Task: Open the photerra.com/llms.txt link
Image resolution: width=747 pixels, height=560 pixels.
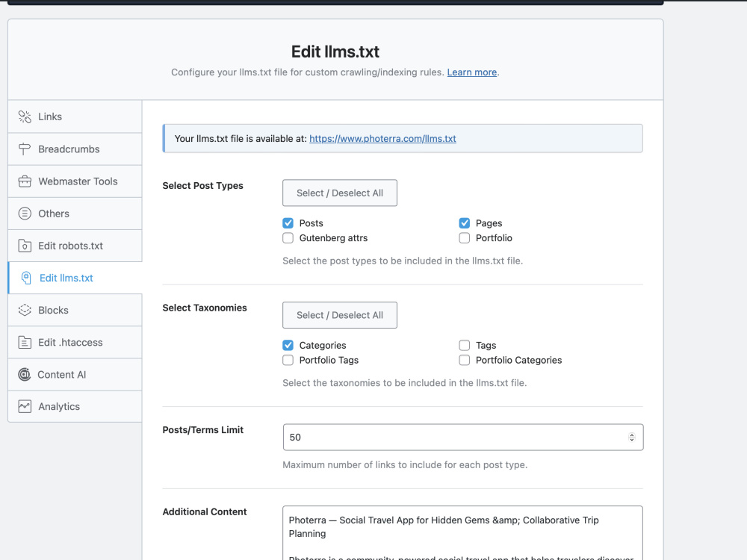Action: (382, 139)
